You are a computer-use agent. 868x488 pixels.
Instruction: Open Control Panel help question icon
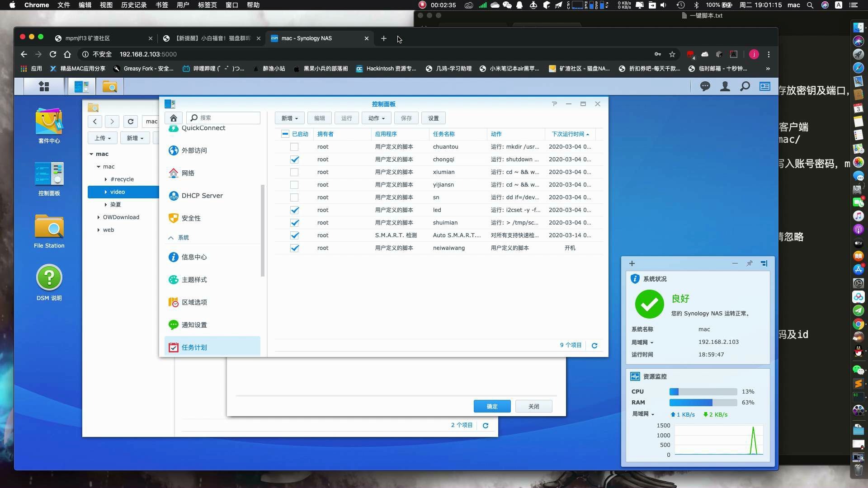[x=554, y=104]
